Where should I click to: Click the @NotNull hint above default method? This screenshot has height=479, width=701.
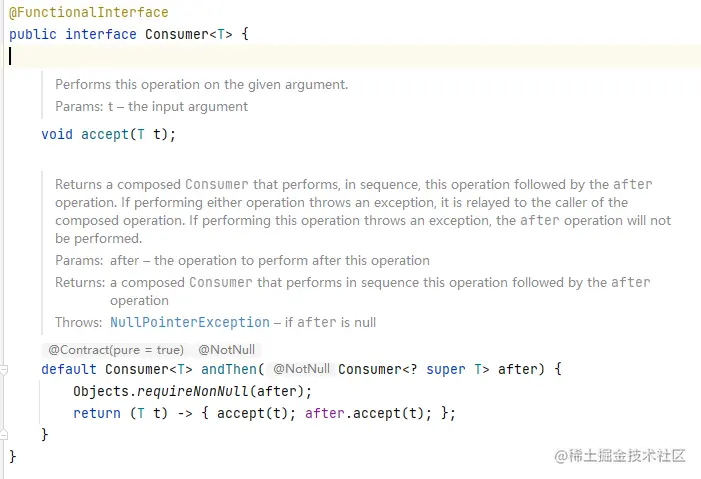226,350
